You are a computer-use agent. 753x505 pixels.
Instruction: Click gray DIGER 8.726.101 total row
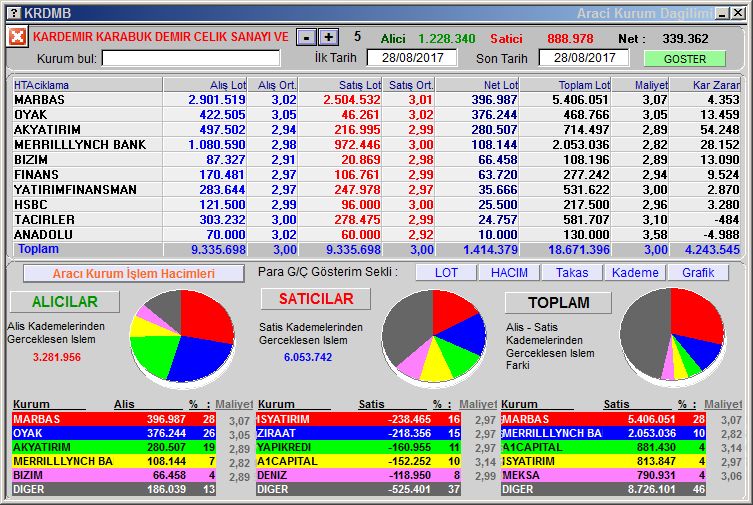coord(603,489)
